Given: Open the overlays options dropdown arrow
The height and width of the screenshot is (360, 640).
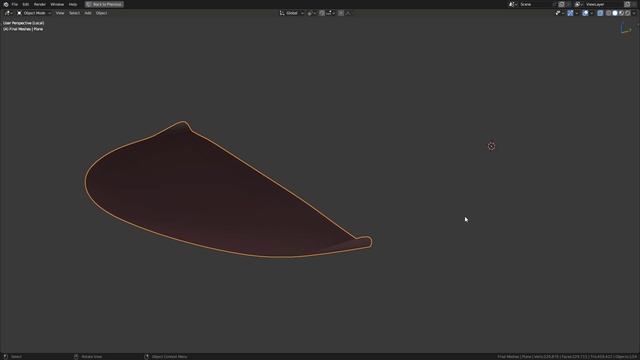Looking at the screenshot, I should tap(591, 13).
